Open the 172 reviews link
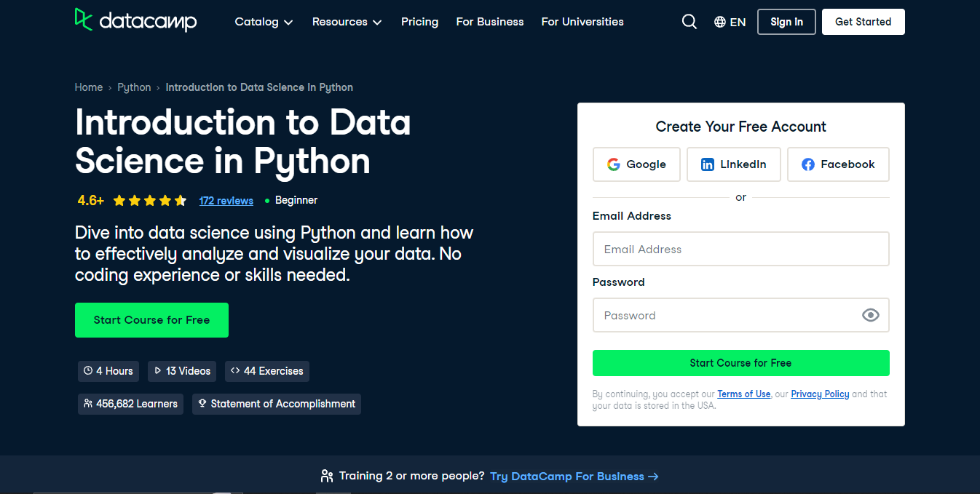 [226, 201]
